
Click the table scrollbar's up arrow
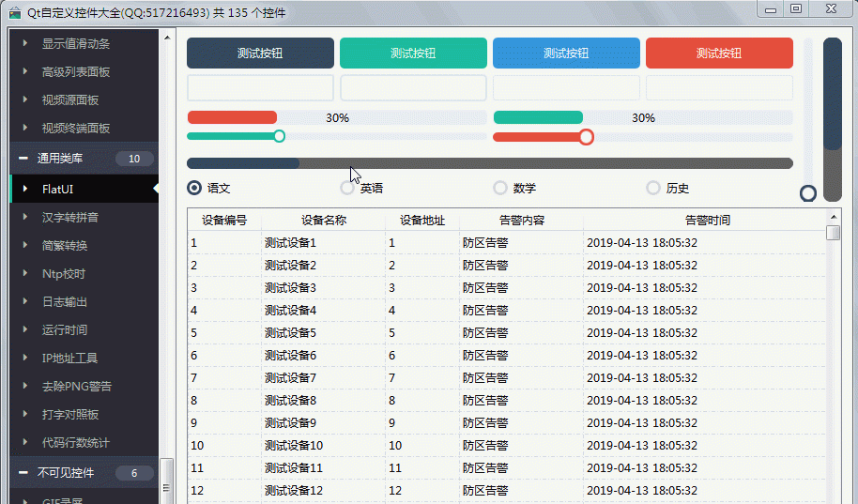point(834,217)
